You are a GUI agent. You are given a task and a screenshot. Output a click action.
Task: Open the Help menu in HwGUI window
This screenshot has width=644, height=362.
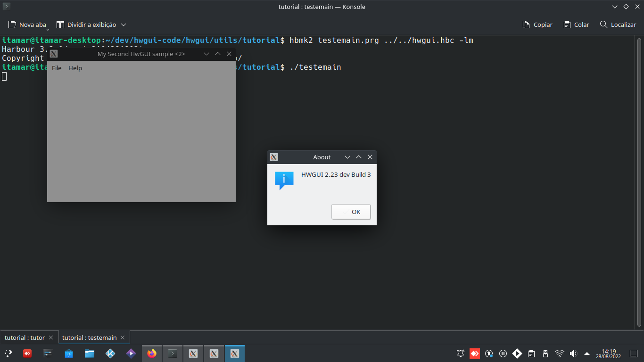[x=75, y=68]
